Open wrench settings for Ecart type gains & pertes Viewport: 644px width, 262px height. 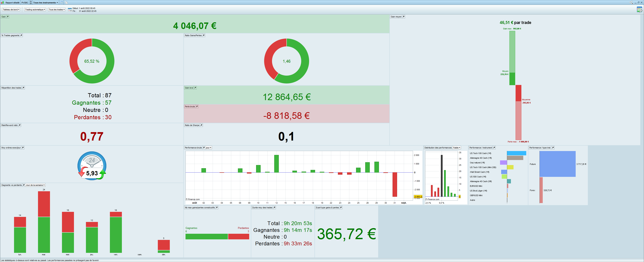pyautogui.click(x=341, y=208)
